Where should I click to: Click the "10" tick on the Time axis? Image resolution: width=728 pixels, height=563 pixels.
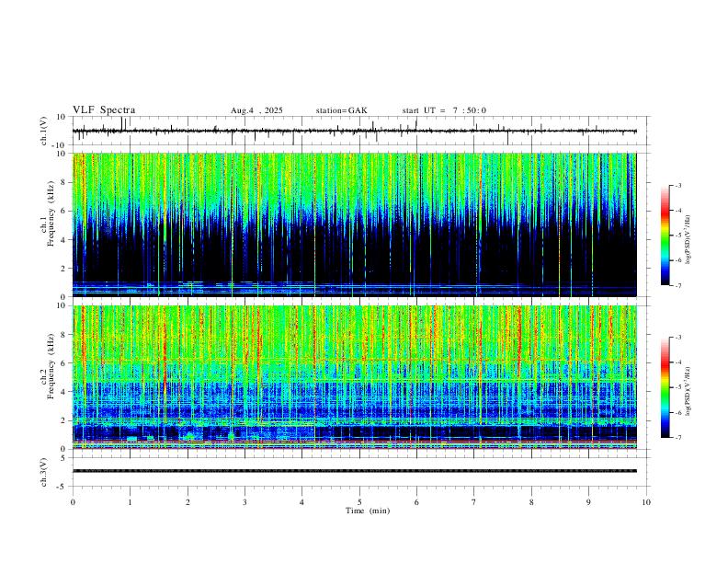[646, 502]
